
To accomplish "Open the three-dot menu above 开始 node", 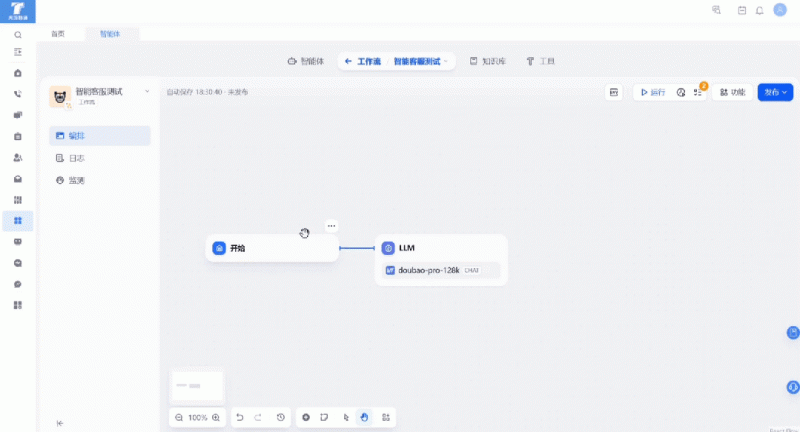I will 332,226.
